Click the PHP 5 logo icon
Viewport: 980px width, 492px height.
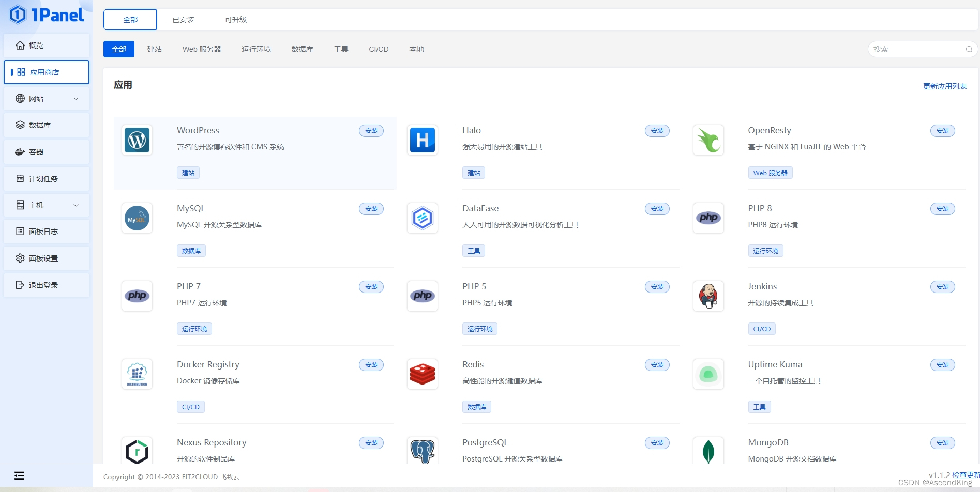click(x=423, y=296)
